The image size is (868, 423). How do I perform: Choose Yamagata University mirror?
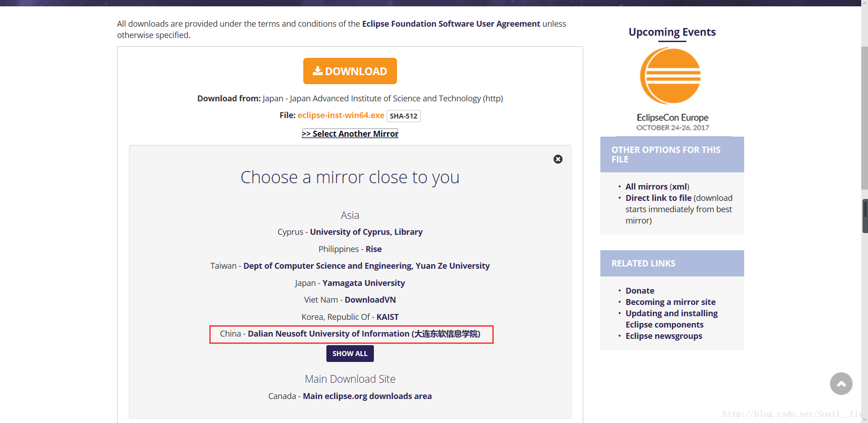363,283
